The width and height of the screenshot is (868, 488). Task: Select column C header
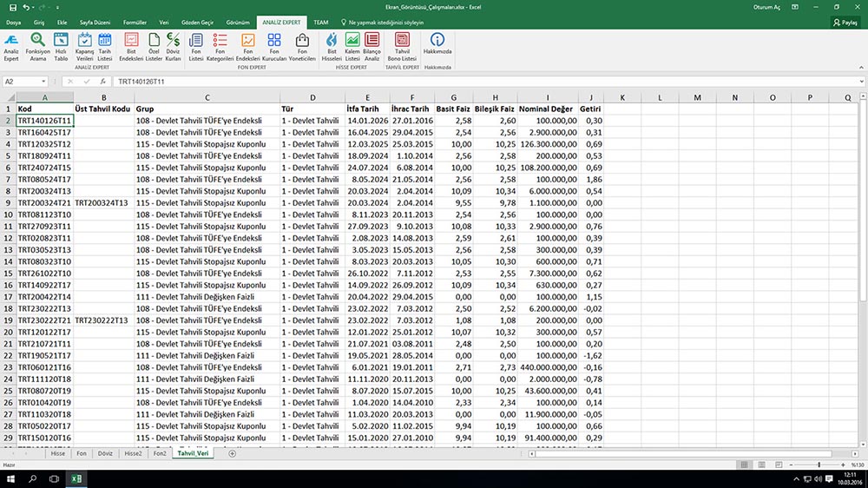[207, 97]
